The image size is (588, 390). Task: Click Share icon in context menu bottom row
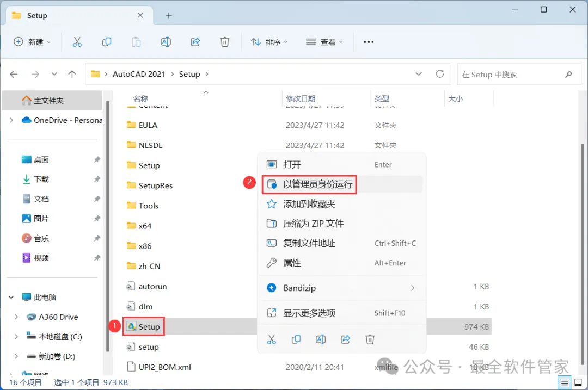pyautogui.click(x=345, y=339)
